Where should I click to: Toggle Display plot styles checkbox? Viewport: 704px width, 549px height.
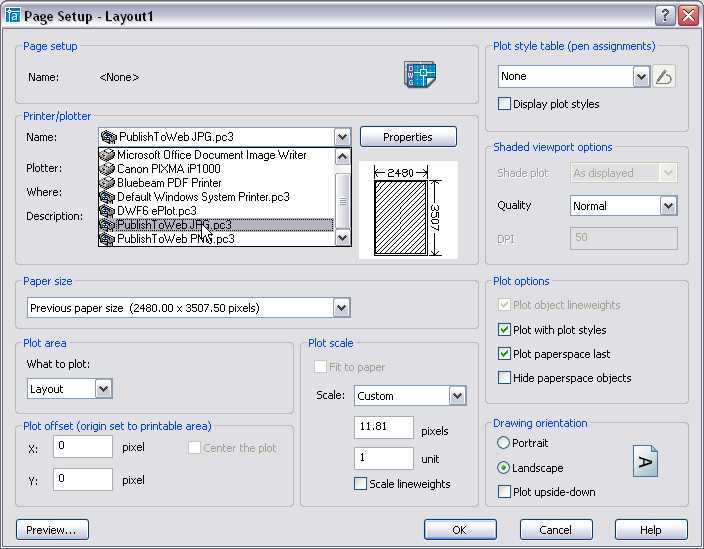click(x=504, y=104)
